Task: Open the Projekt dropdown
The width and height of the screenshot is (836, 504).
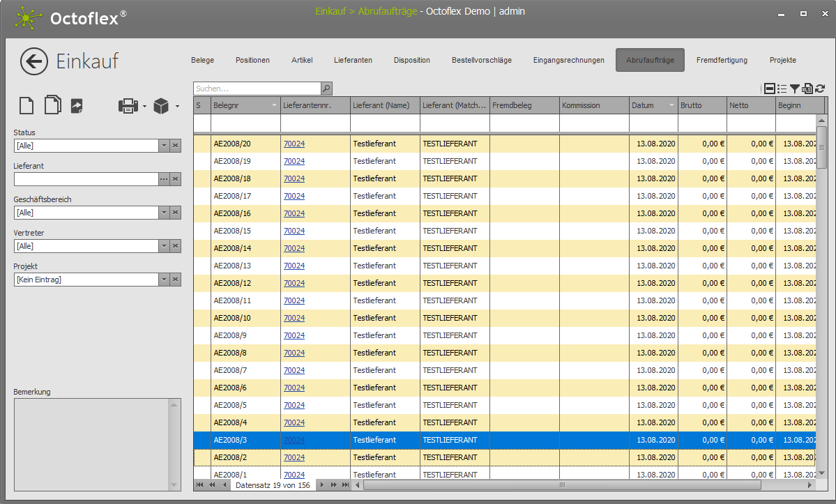Action: (x=164, y=280)
